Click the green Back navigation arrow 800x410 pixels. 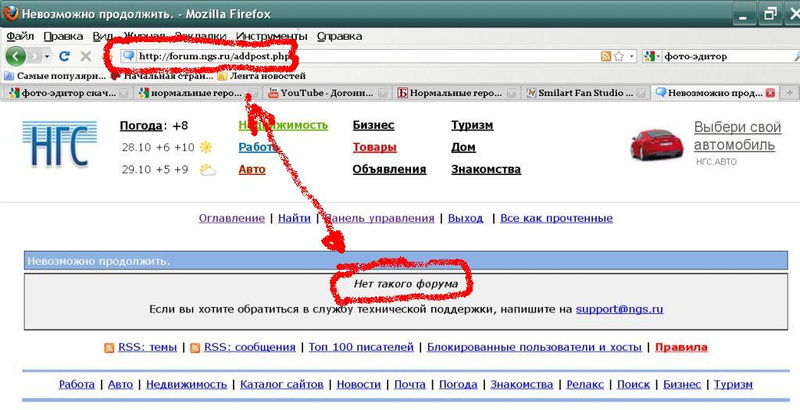click(15, 56)
